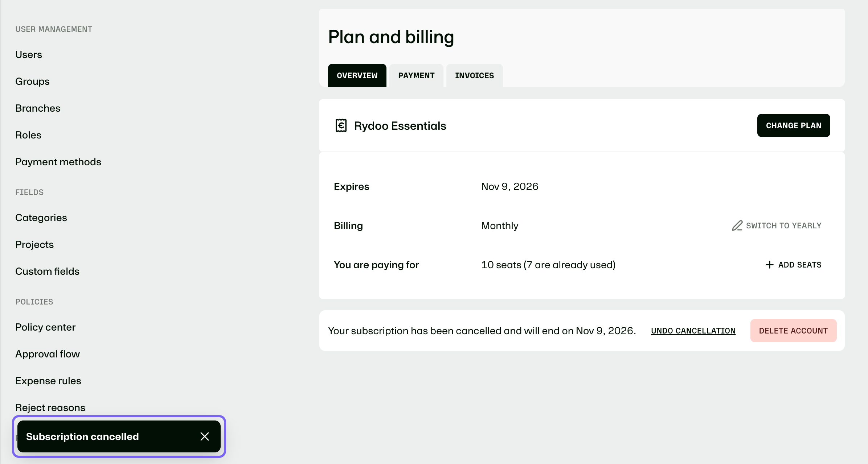868x464 pixels.
Task: Click the pencil icon for Switch to Yearly
Action: point(737,225)
